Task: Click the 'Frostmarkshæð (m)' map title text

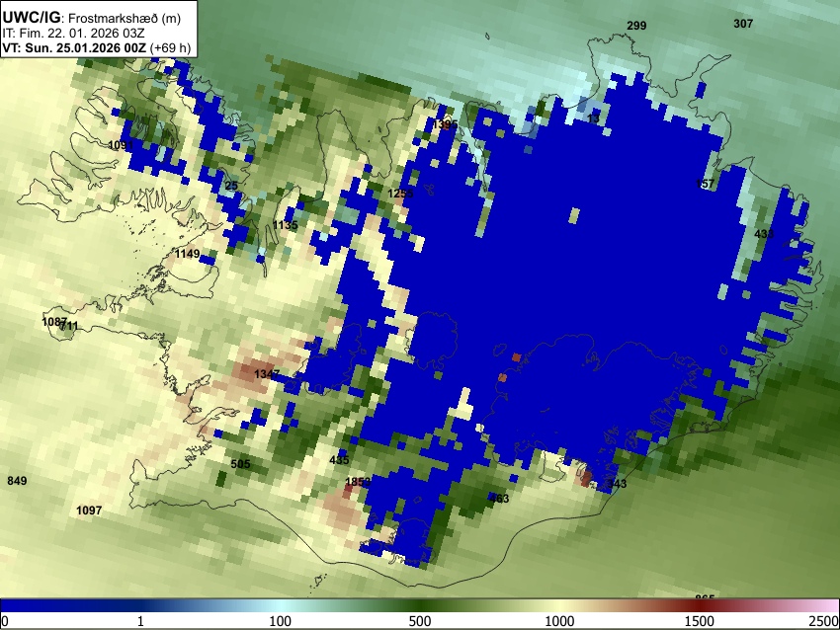Action: [125, 18]
